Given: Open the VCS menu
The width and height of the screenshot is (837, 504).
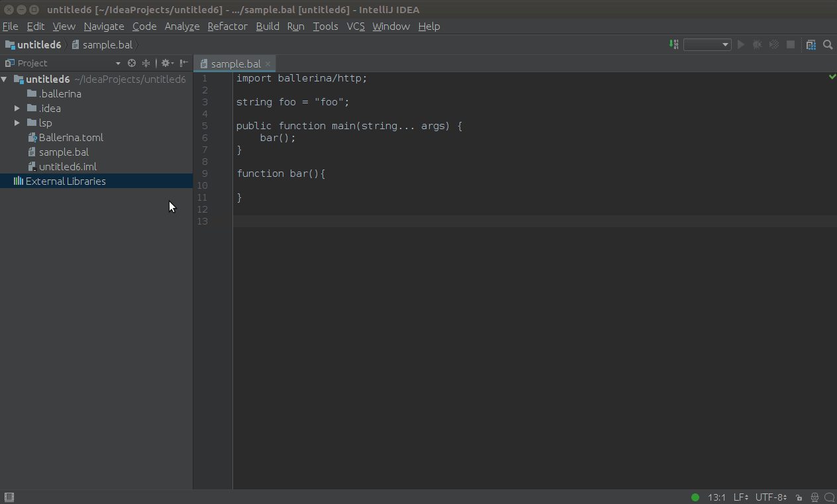Looking at the screenshot, I should point(356,26).
